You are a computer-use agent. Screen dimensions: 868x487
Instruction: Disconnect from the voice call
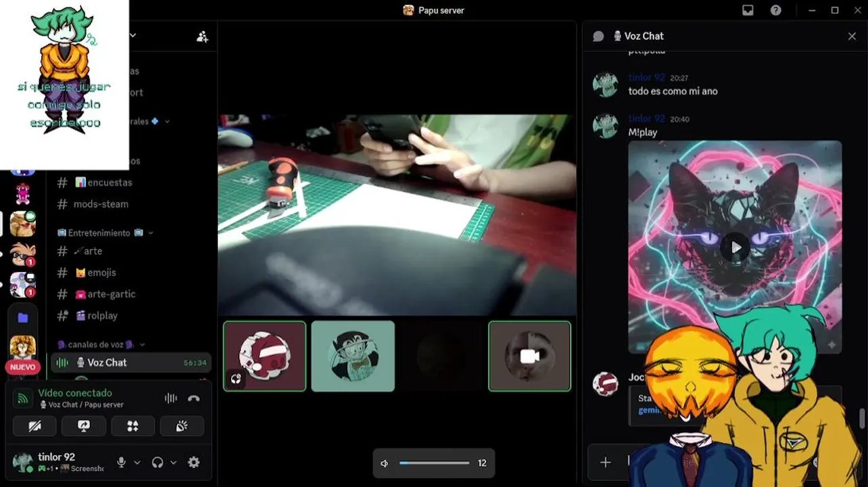(194, 398)
